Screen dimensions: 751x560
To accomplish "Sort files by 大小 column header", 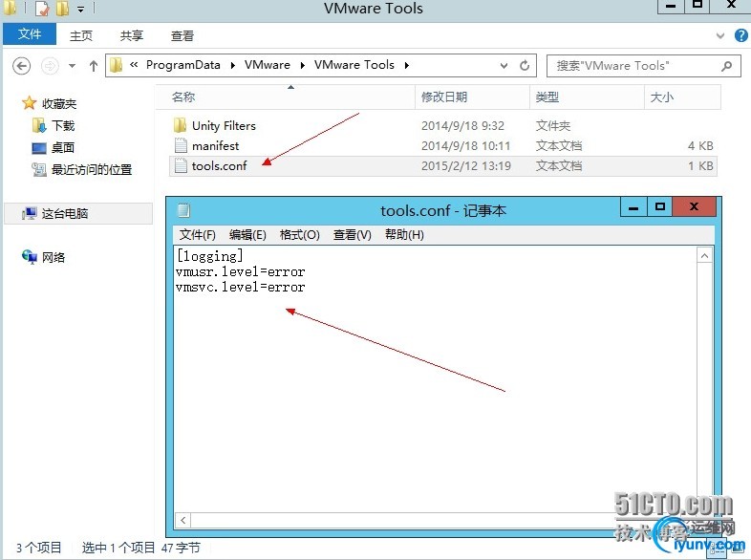I will (682, 97).
